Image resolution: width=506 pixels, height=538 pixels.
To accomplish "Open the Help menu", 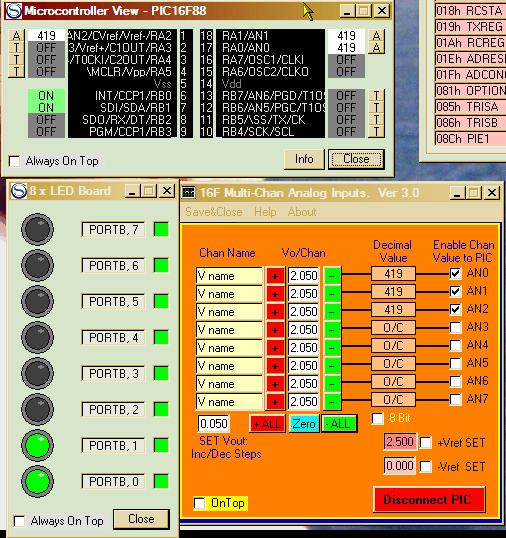I will coord(265,212).
